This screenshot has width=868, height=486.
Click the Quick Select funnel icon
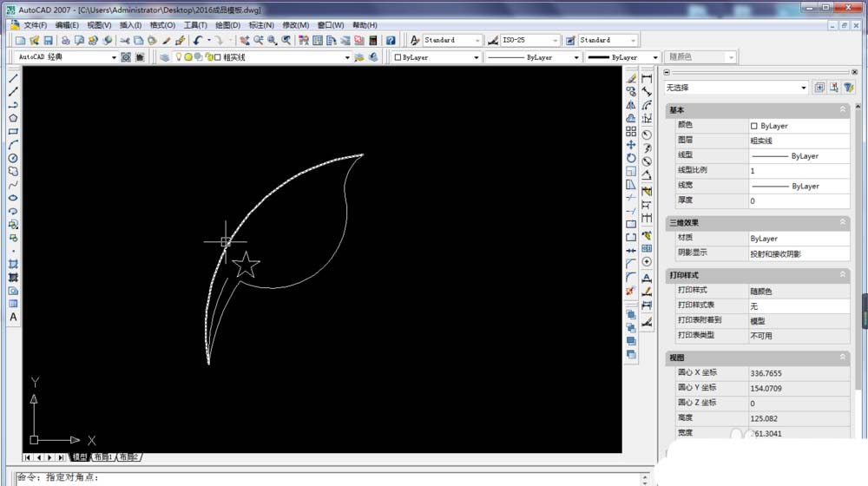pos(848,88)
